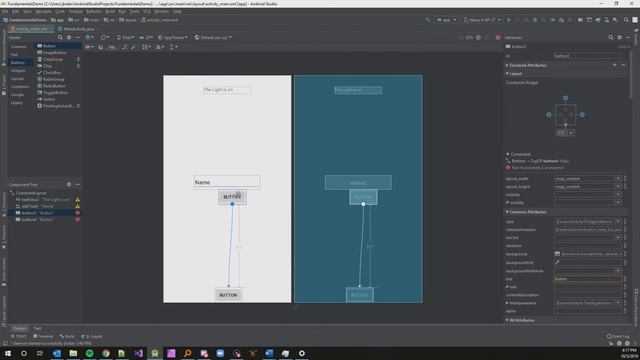
Task: Click the default margins button
Action: click(x=111, y=47)
